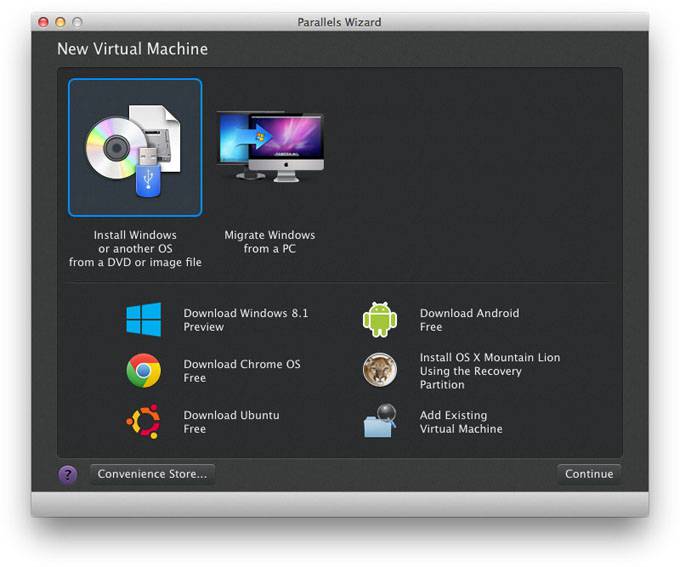The image size is (680, 567).
Task: Click the Install Windows or another OS label
Action: [135, 249]
